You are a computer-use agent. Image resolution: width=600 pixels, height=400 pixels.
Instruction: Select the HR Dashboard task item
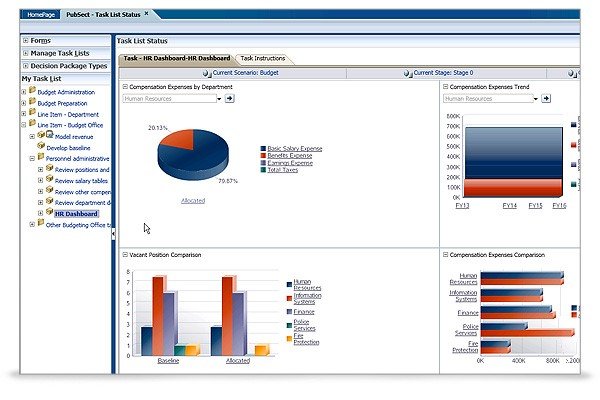coord(76,214)
